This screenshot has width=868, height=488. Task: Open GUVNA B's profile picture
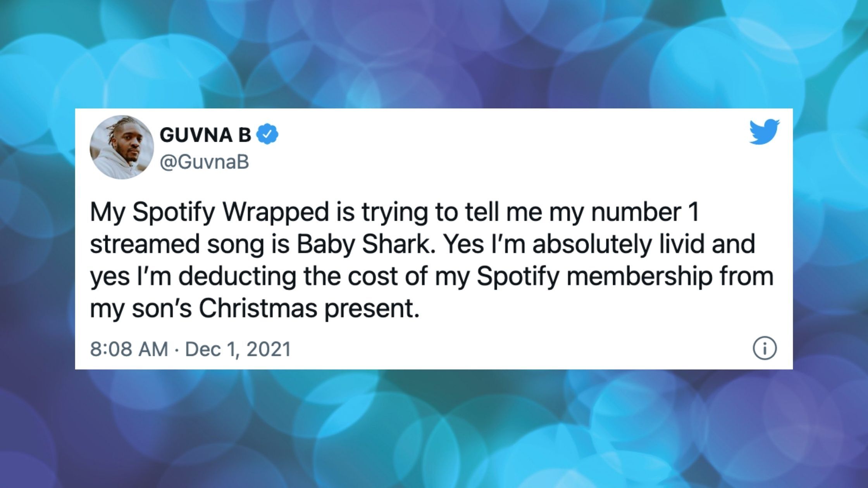coord(121,147)
